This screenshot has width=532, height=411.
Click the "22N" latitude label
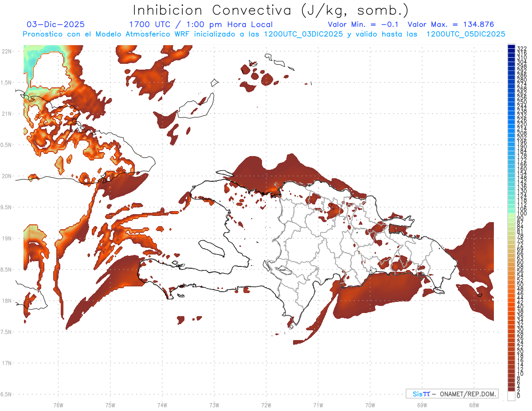(x=7, y=51)
